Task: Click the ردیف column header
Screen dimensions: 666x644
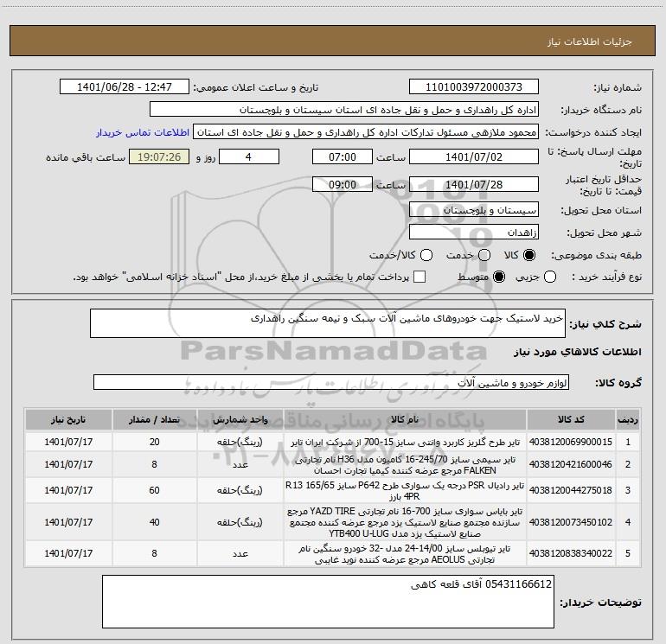Action: tap(628, 419)
